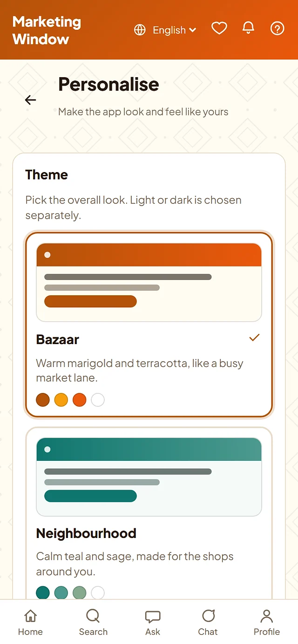Open the Profile tab
The width and height of the screenshot is (298, 644).
(267, 622)
